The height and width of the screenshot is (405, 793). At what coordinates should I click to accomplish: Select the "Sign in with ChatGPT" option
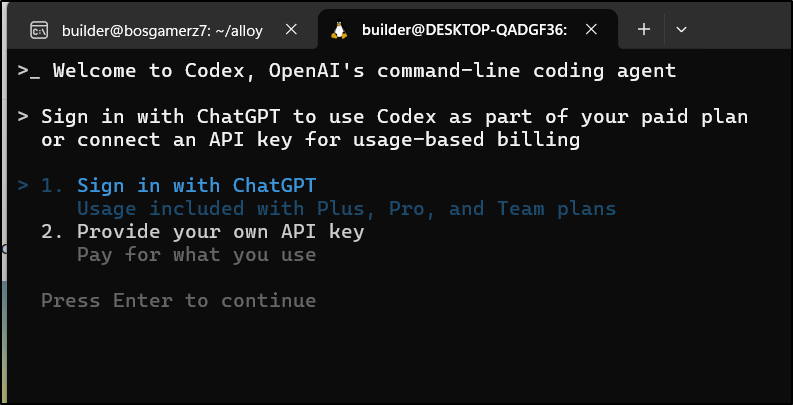click(197, 186)
